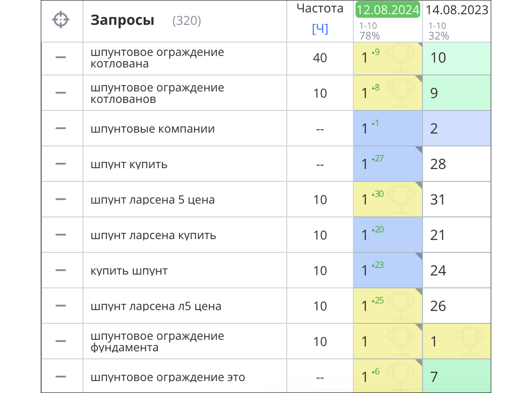This screenshot has height=393, width=532.
Task: Click minus icon beside 'шпунтовое ограждение это'
Action: (61, 377)
